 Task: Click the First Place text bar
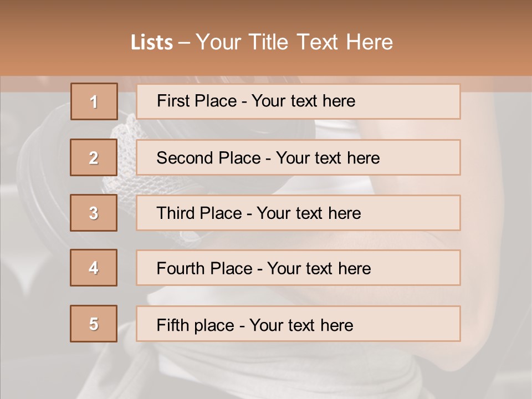pos(298,101)
